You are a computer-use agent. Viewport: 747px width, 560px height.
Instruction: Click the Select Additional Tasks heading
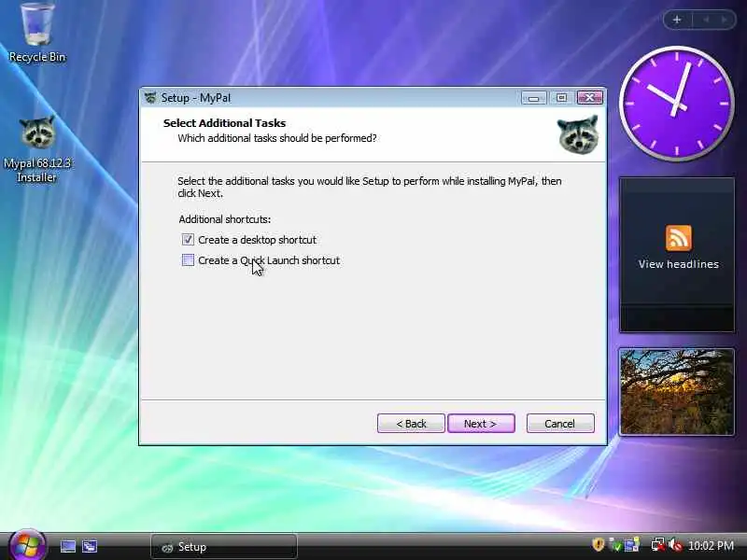(x=224, y=123)
